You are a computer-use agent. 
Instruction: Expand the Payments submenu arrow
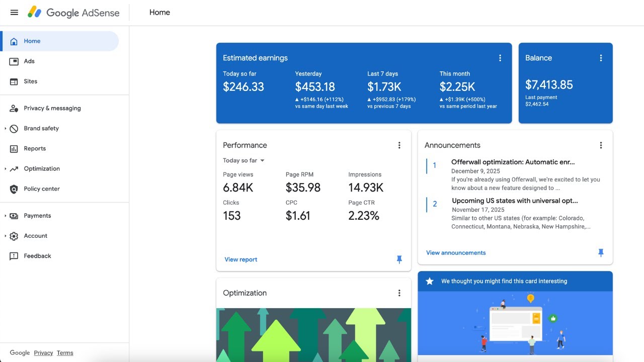click(6, 216)
